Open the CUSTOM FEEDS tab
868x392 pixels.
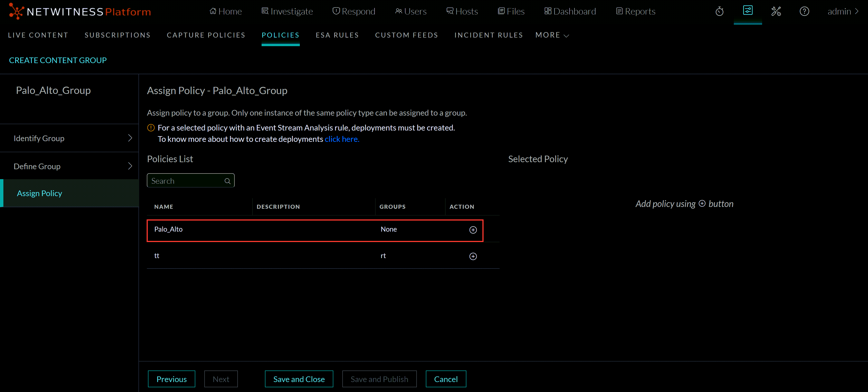click(406, 35)
